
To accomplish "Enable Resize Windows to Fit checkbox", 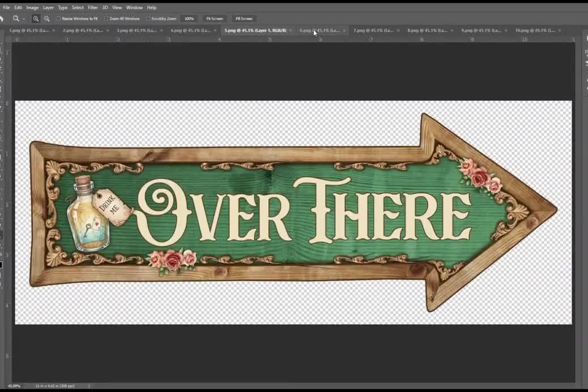I will (58, 18).
